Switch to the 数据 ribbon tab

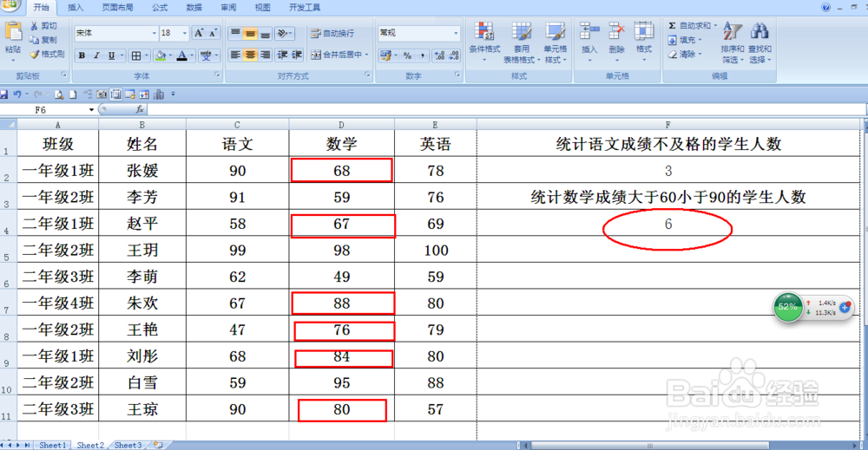[194, 8]
